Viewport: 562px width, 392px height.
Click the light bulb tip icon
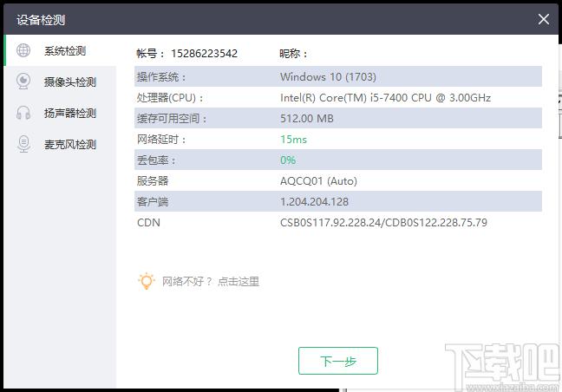pyautogui.click(x=147, y=281)
